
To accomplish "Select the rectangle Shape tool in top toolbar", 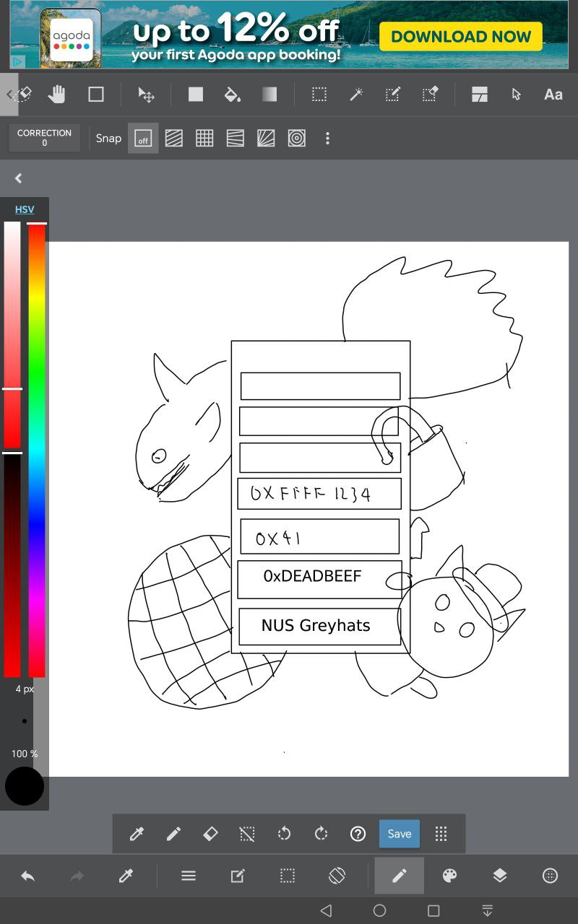I will tap(96, 95).
